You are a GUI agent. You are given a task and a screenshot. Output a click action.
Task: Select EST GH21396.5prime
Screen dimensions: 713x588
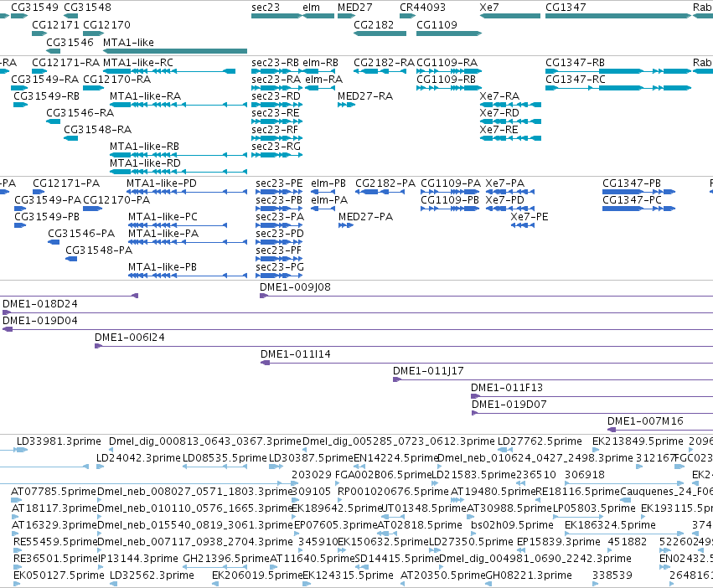coord(226,559)
